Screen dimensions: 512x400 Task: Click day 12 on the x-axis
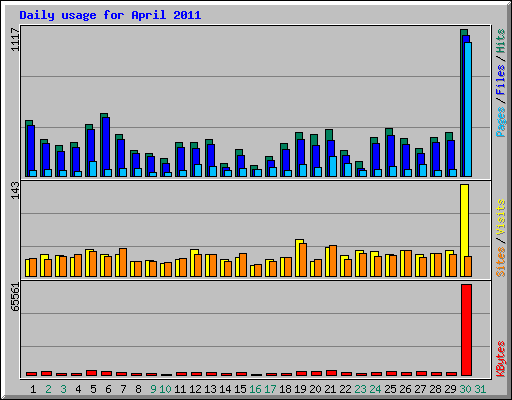(x=195, y=389)
